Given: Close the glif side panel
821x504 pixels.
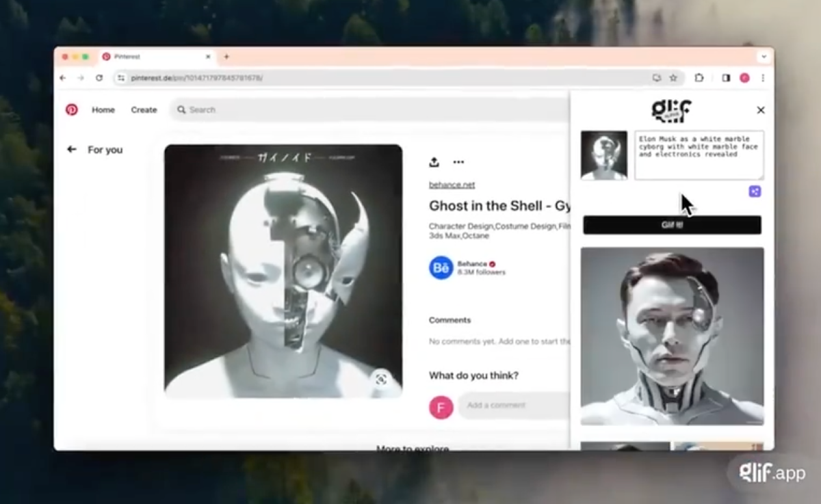Looking at the screenshot, I should tap(761, 110).
